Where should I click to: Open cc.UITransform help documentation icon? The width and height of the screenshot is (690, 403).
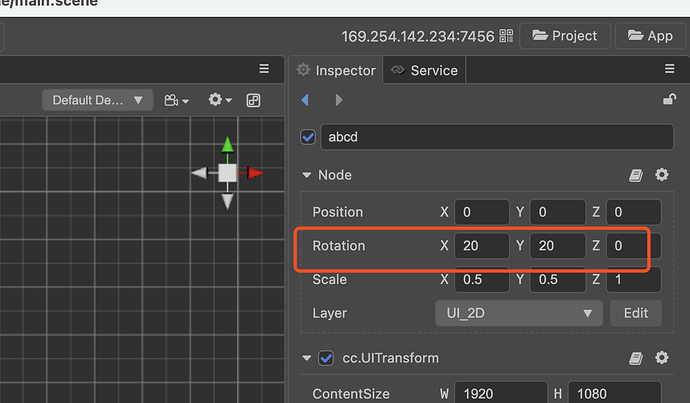pos(636,358)
